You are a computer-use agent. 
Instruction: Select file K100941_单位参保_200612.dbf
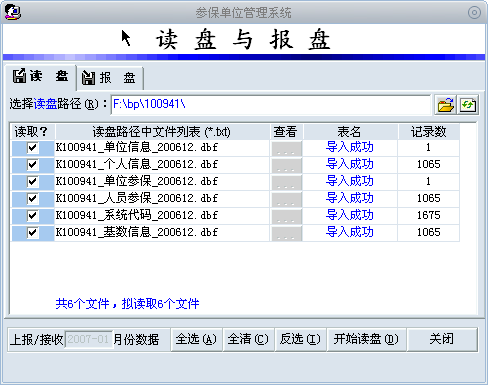click(x=137, y=181)
